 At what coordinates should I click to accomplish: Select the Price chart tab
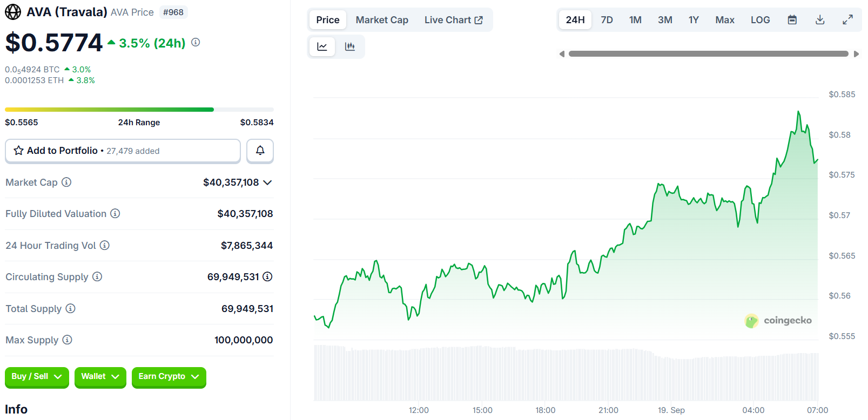click(x=328, y=20)
